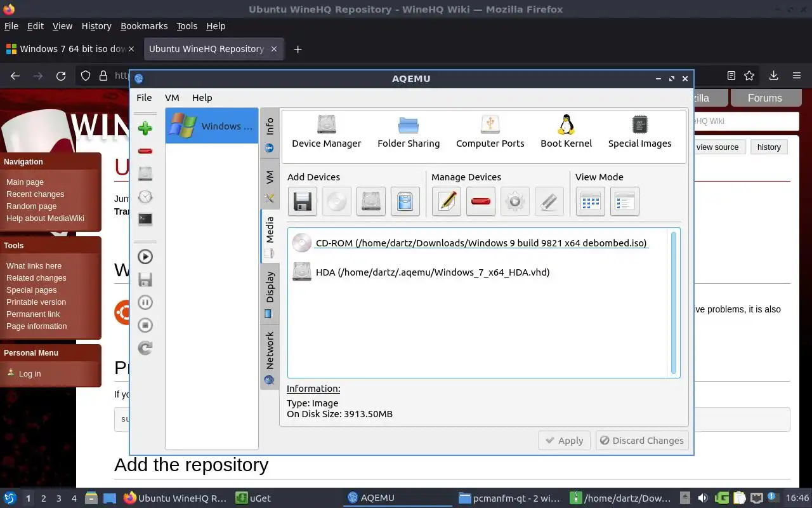Open Special Images
This screenshot has height=508, width=812.
click(x=639, y=132)
